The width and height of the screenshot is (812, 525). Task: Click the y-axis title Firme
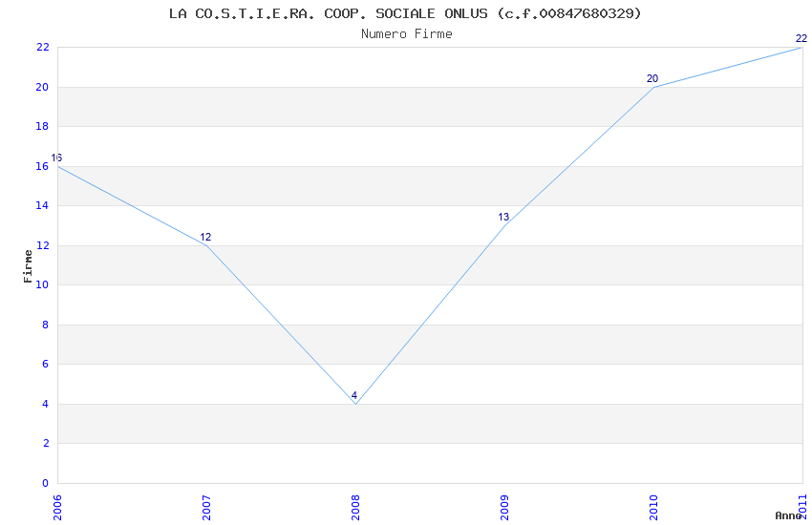coord(28,266)
